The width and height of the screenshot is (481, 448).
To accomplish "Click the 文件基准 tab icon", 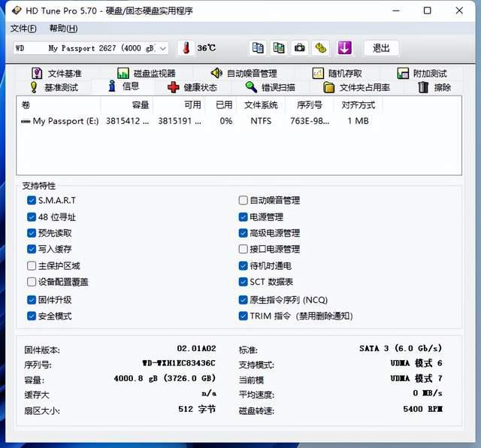I will coord(37,73).
